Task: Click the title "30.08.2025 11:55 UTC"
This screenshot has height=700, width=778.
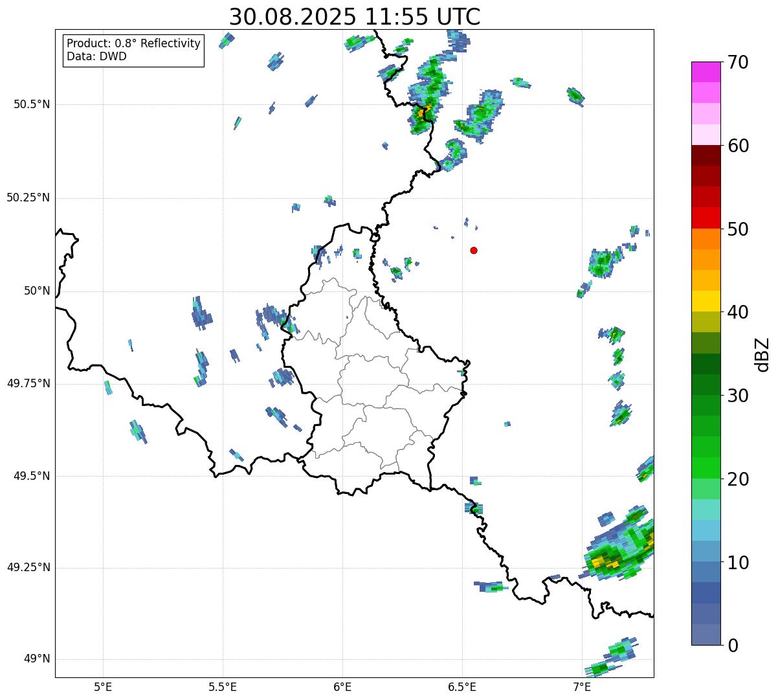Action: click(355, 17)
